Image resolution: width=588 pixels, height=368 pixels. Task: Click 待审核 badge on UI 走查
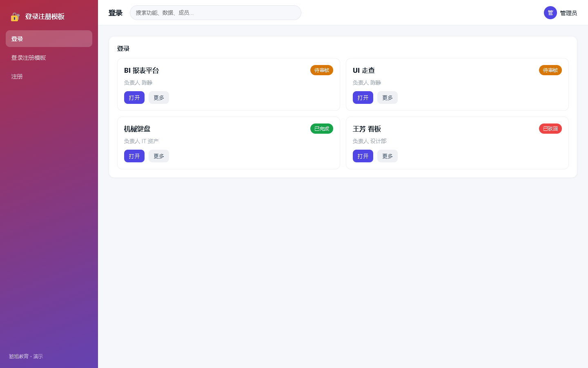point(550,70)
